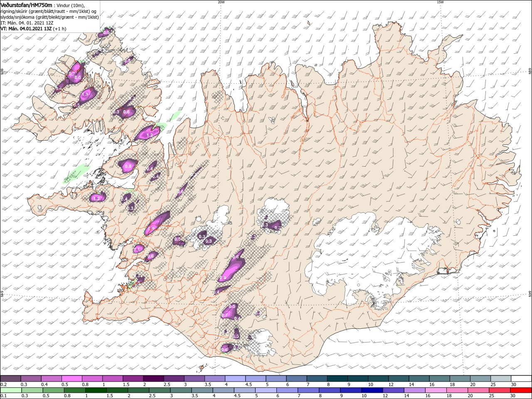
Task: Select the white upper swatch starting at 30
Action: pos(521,378)
